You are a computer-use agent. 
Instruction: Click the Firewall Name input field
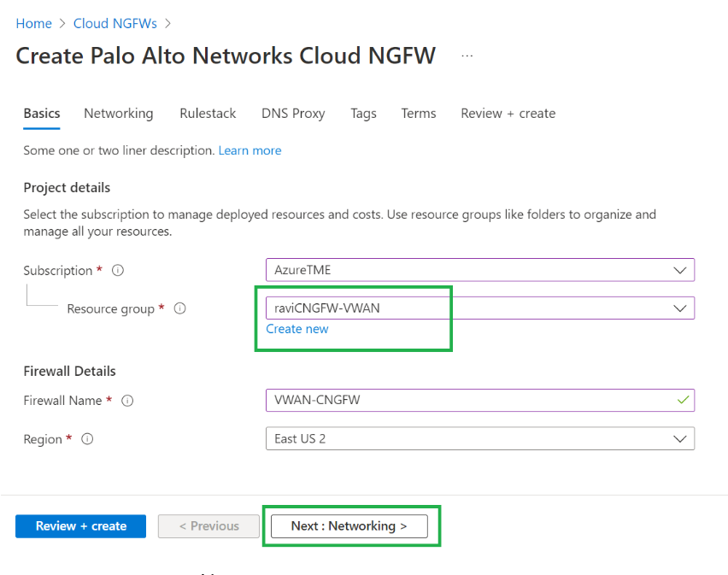click(x=470, y=400)
